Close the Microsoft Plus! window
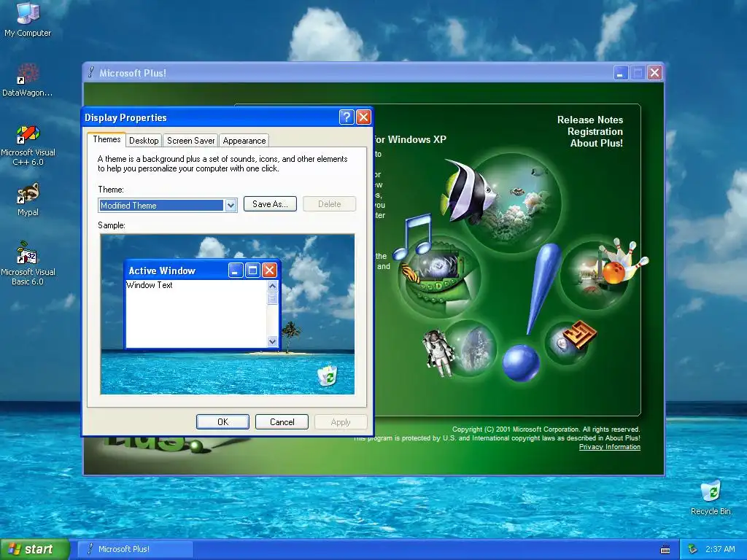This screenshot has height=560, width=747. [654, 73]
